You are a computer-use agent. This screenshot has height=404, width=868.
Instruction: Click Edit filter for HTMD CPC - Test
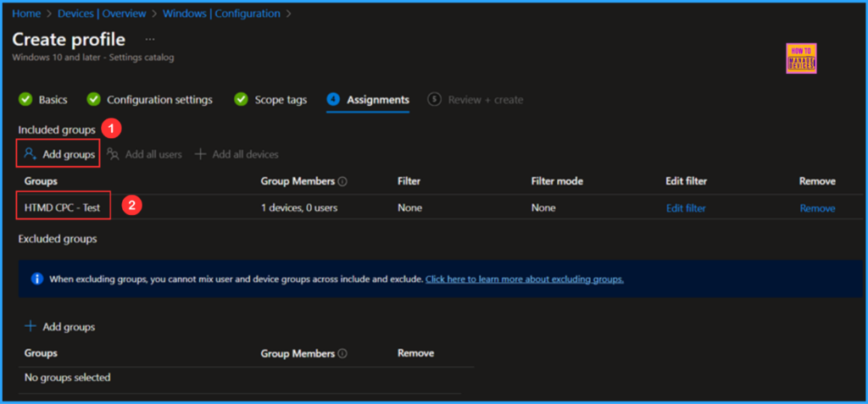point(685,208)
